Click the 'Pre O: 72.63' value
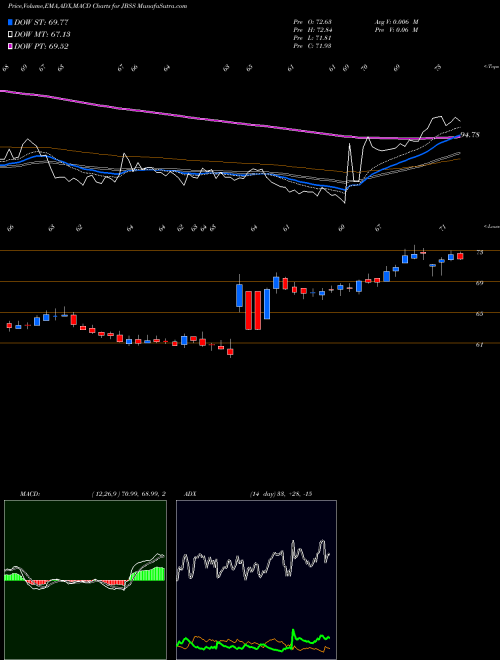The width and height of the screenshot is (500, 660). point(312,22)
